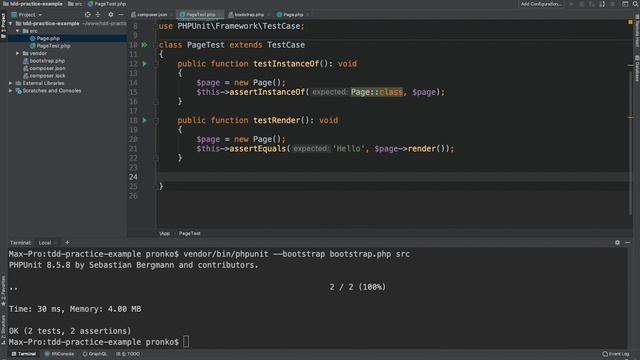Switch to the bootstrap.php editor tab

point(249,15)
